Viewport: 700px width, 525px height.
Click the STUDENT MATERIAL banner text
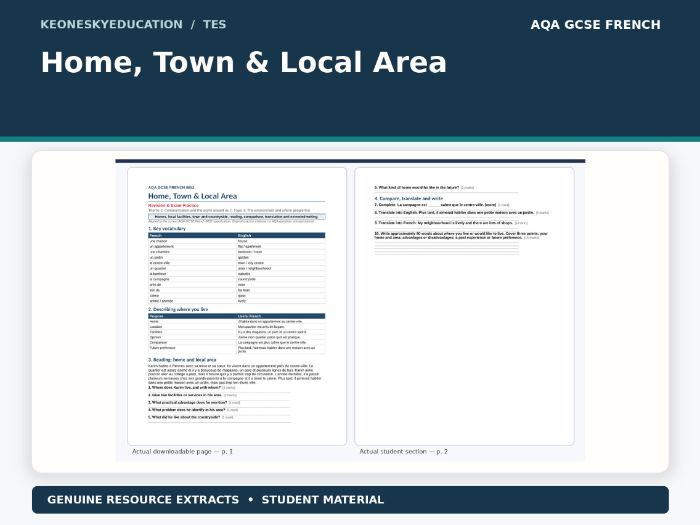(x=323, y=500)
